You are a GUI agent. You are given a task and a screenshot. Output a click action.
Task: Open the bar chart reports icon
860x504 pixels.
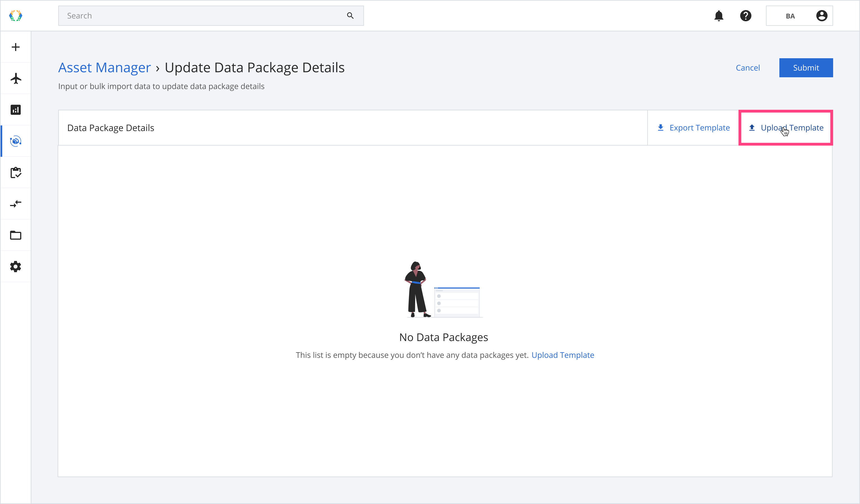click(16, 110)
